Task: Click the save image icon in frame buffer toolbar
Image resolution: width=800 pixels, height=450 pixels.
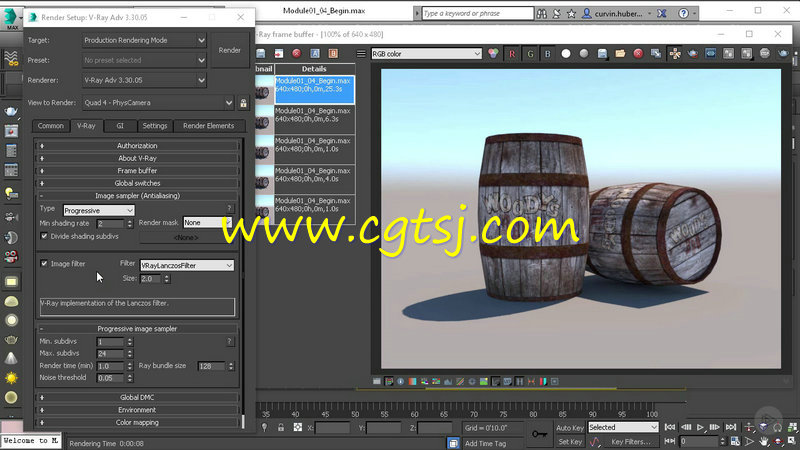Action: click(602, 54)
